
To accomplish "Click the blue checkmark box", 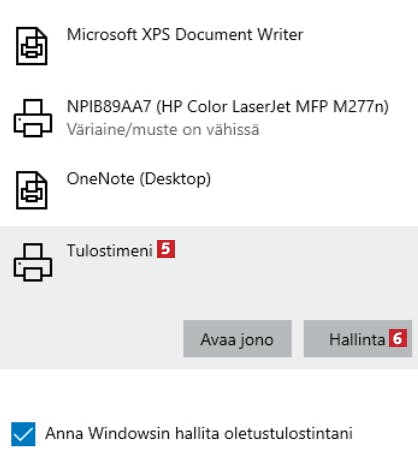I will (x=23, y=434).
